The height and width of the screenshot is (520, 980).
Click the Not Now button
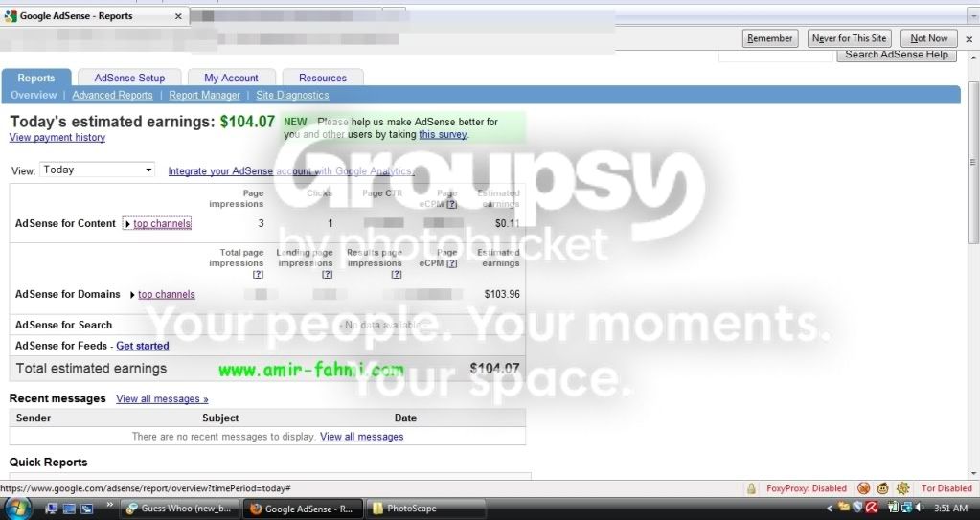point(929,38)
